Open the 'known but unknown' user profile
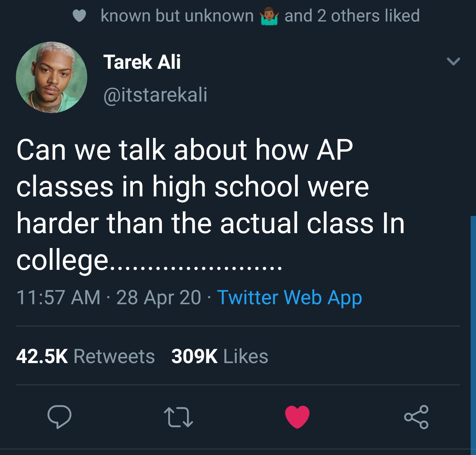The width and height of the screenshot is (476, 455). click(177, 16)
